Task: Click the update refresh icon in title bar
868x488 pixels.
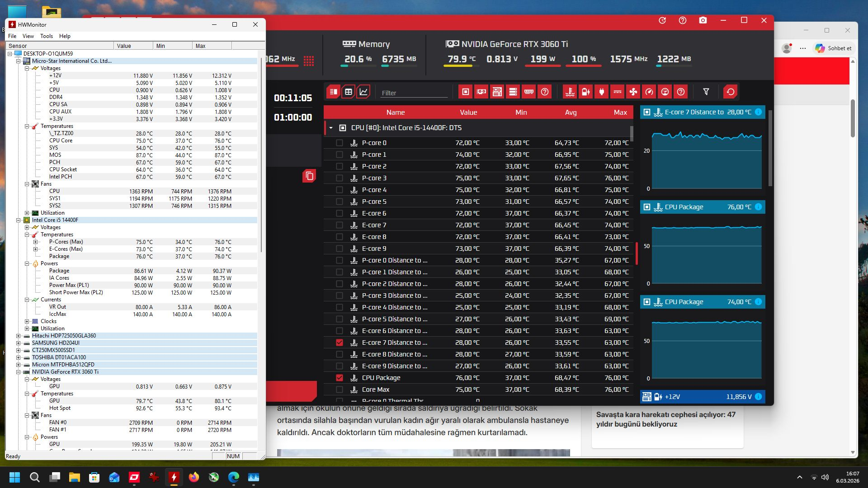Action: point(662,20)
